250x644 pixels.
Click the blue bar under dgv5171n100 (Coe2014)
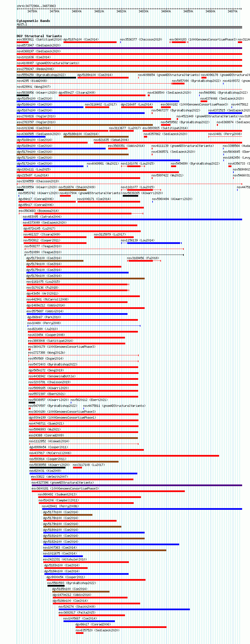(98, 160)
